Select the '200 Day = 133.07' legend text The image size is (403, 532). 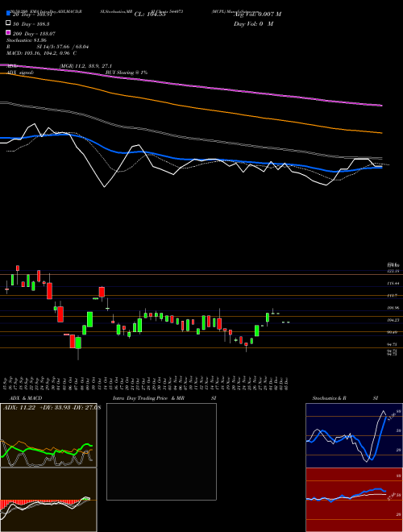[34, 34]
